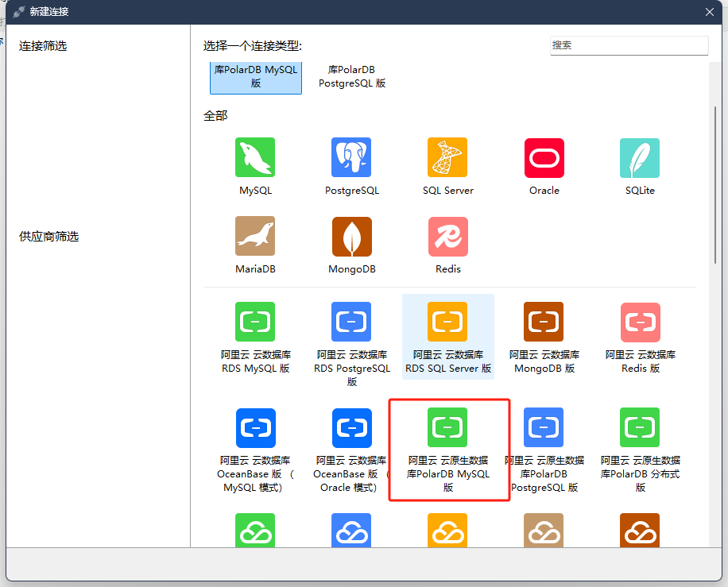728x587 pixels.
Task: Select the PostgreSQL connection type icon
Action: [351, 157]
